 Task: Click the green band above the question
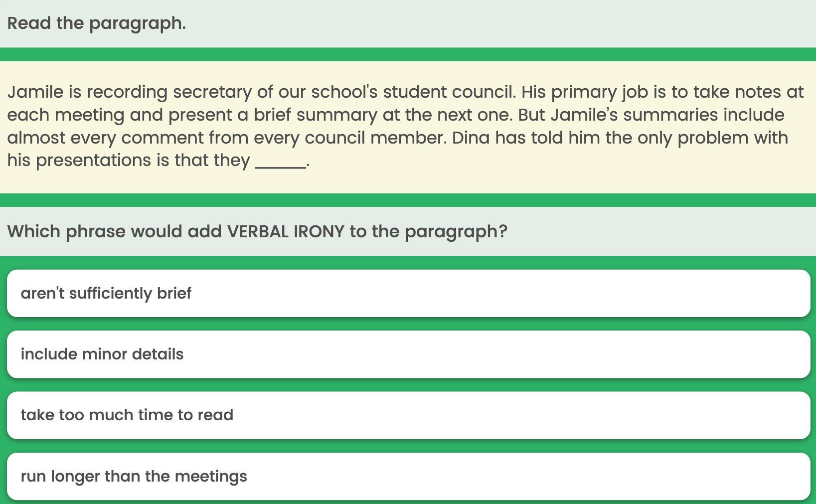click(x=408, y=200)
